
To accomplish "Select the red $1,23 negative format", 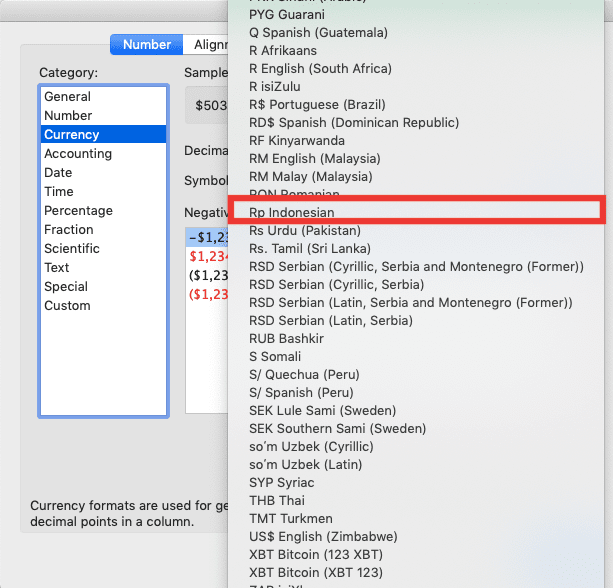I will [207, 256].
